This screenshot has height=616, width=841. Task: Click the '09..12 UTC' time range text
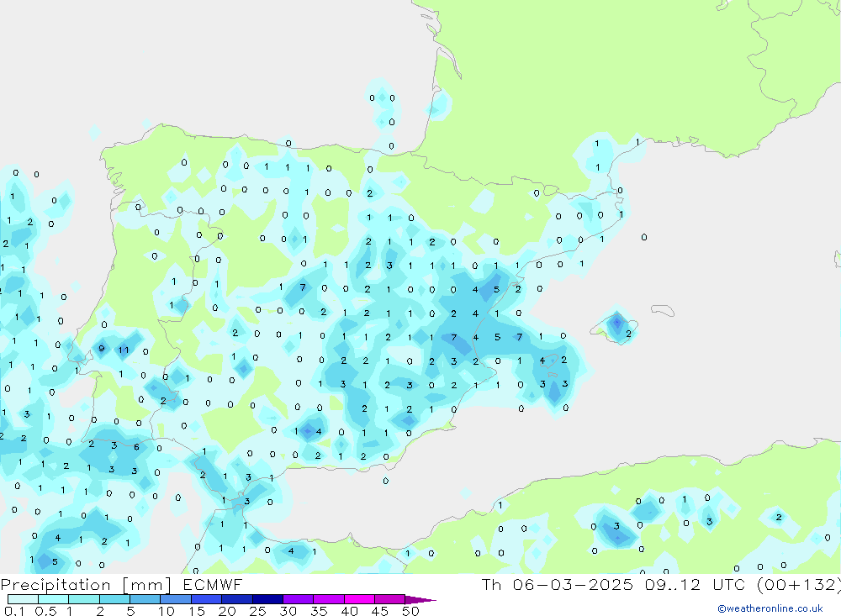click(x=696, y=584)
